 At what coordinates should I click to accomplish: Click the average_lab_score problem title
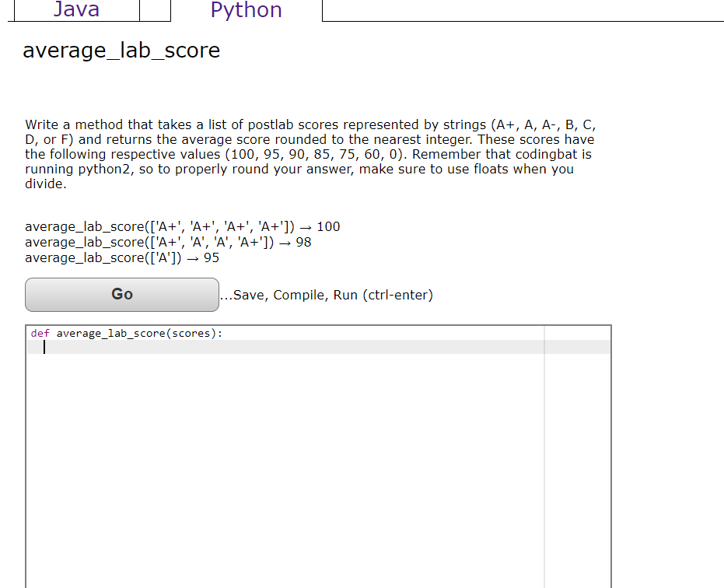click(121, 50)
